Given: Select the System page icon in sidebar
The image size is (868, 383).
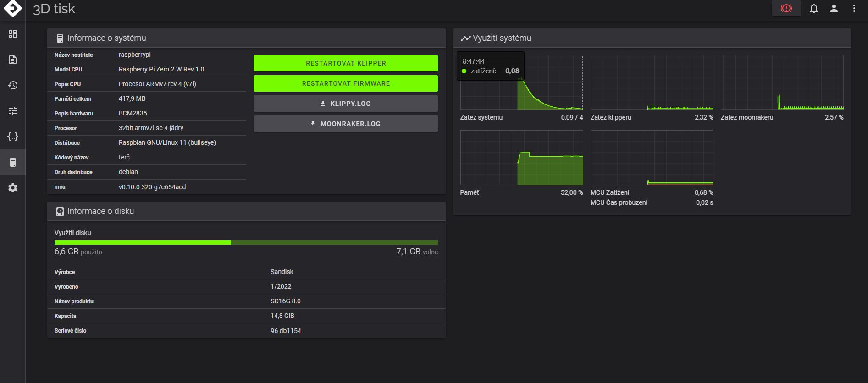Looking at the screenshot, I should click(13, 162).
